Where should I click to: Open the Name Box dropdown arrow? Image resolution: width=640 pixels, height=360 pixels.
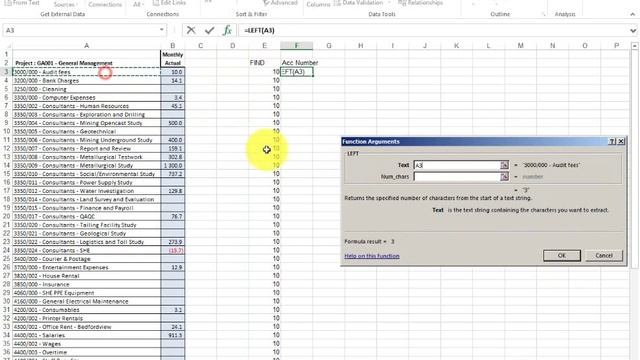click(x=162, y=30)
